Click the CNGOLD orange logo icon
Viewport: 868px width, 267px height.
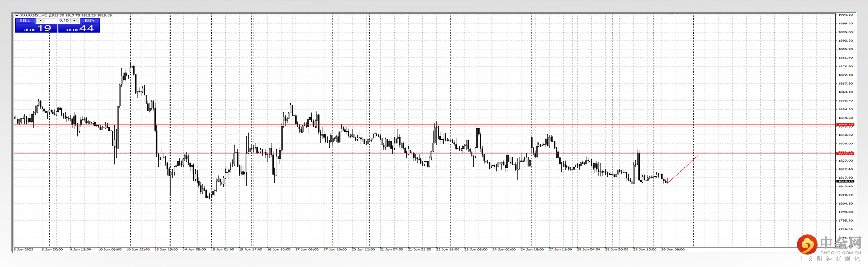pos(807,244)
